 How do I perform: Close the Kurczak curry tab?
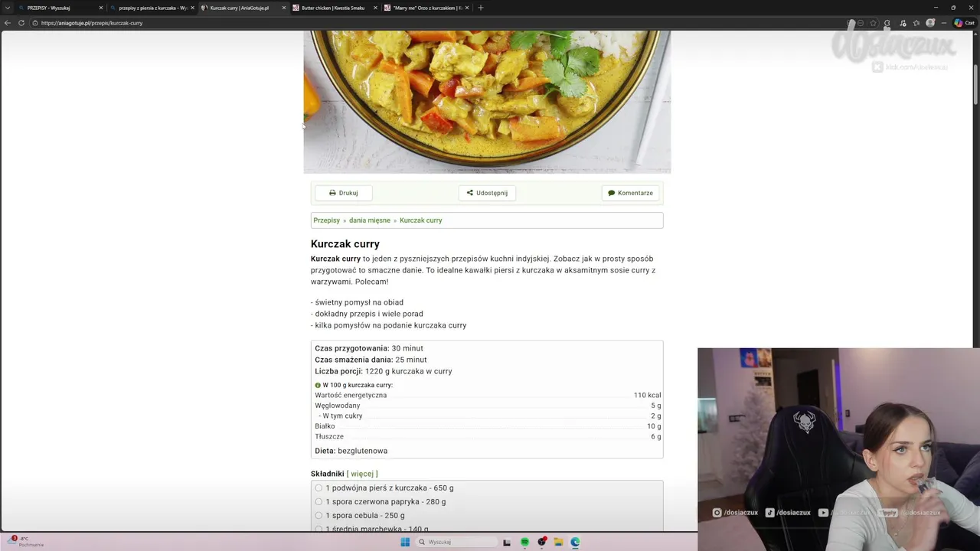(284, 8)
